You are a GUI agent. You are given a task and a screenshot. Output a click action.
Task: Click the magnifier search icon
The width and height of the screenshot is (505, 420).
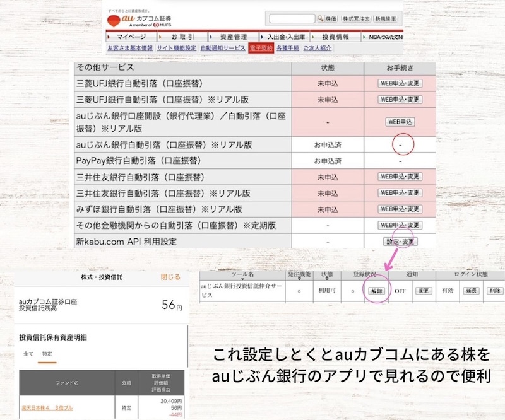pos(320,19)
